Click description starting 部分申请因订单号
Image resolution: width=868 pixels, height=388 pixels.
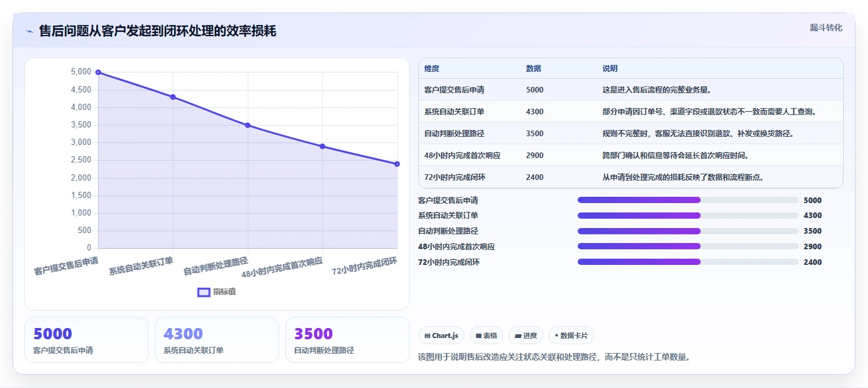coord(709,112)
